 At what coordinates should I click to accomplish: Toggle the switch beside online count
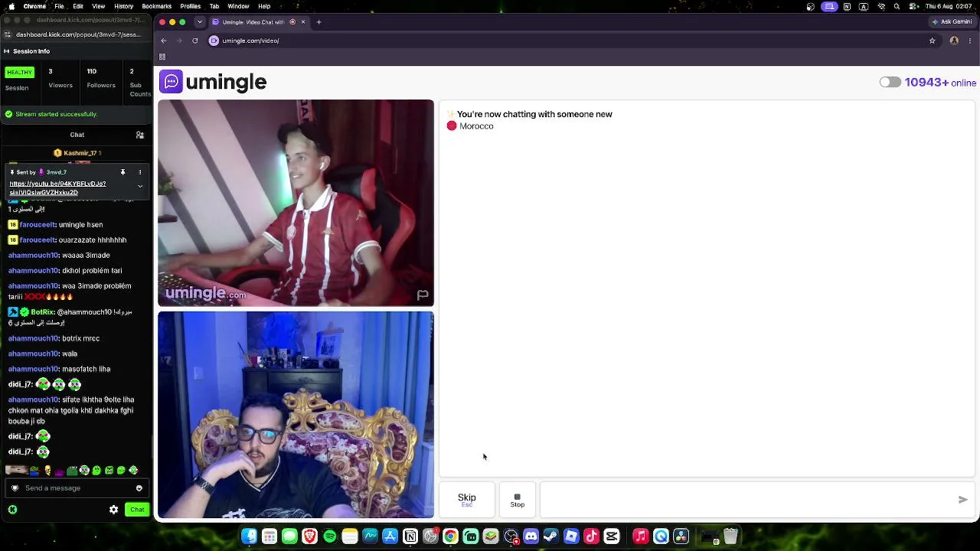tap(890, 83)
